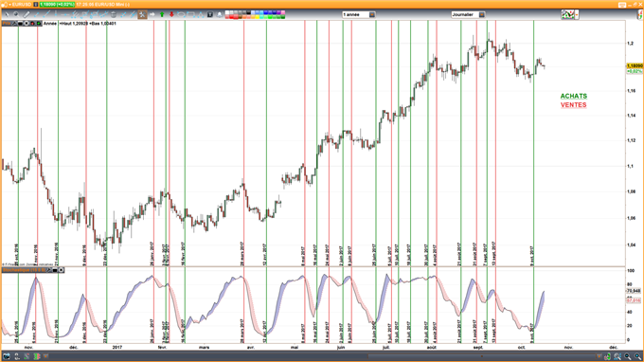Toggle the highlighted wrench tools icon
644x362 pixels.
point(142,14)
